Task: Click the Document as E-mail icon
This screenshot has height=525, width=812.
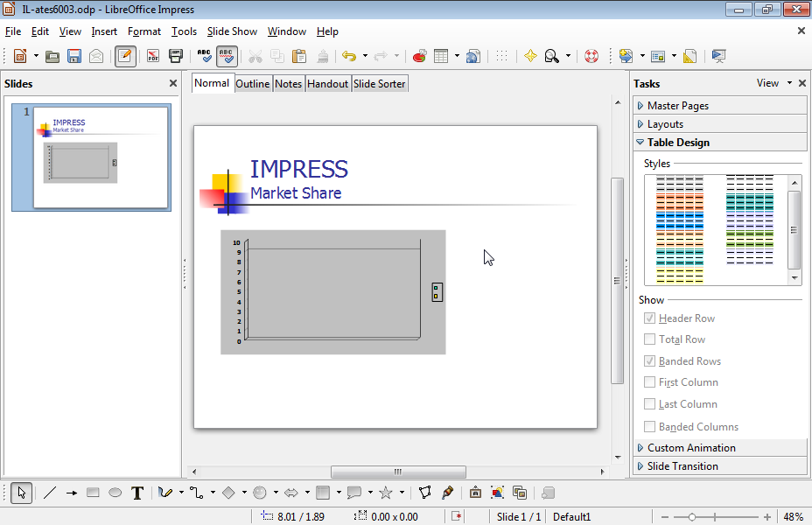Action: click(96, 56)
